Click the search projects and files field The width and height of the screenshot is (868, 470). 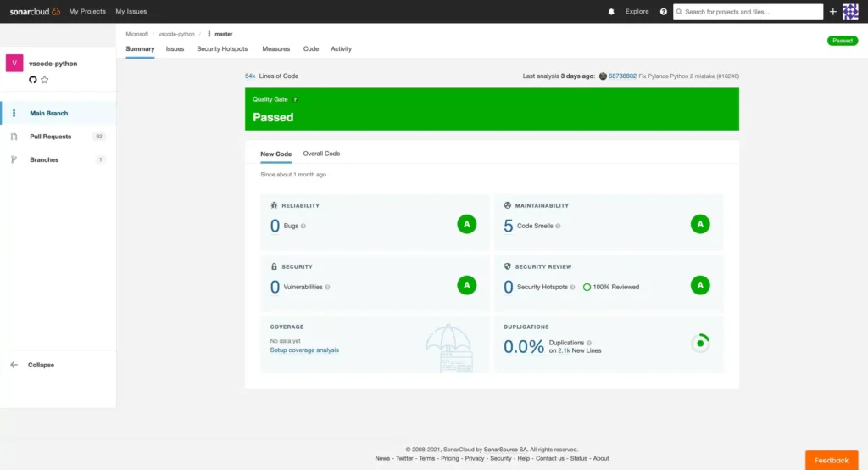coord(748,12)
